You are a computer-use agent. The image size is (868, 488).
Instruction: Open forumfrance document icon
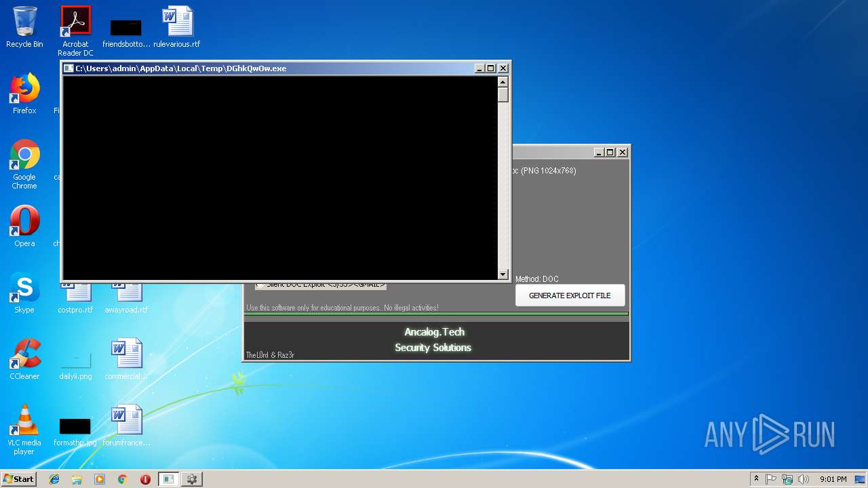(x=126, y=426)
